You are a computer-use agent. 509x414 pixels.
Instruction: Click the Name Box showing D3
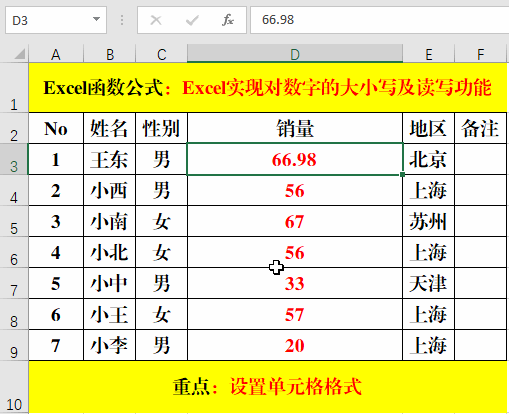click(x=56, y=20)
